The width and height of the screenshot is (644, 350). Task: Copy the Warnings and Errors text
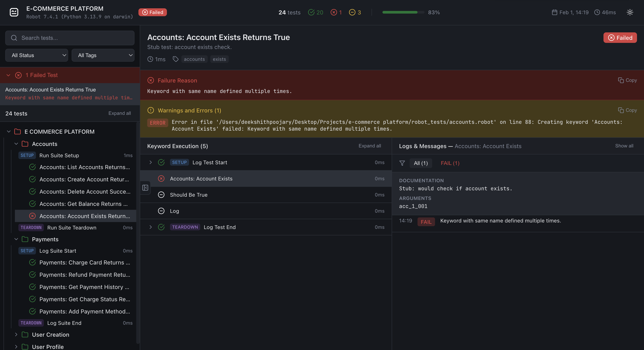click(x=627, y=110)
